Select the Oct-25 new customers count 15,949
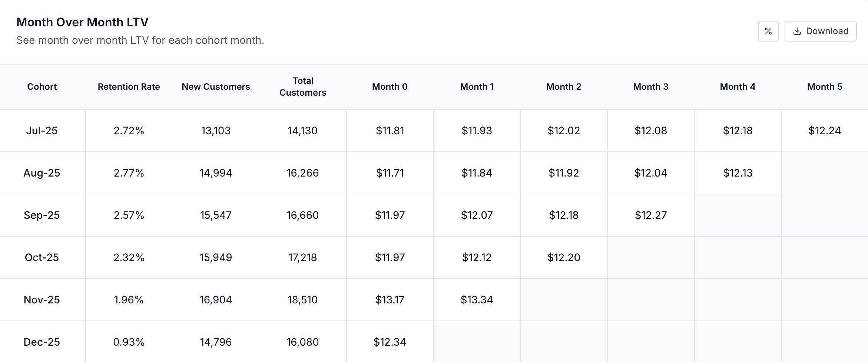Screen dimensions: 868x362 pos(215,257)
